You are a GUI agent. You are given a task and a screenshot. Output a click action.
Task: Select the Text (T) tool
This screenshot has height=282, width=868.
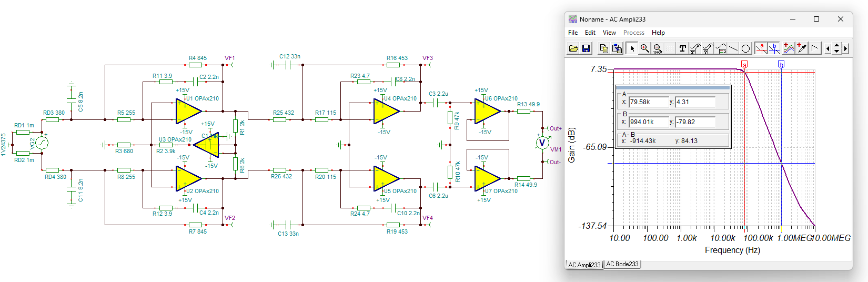point(682,48)
